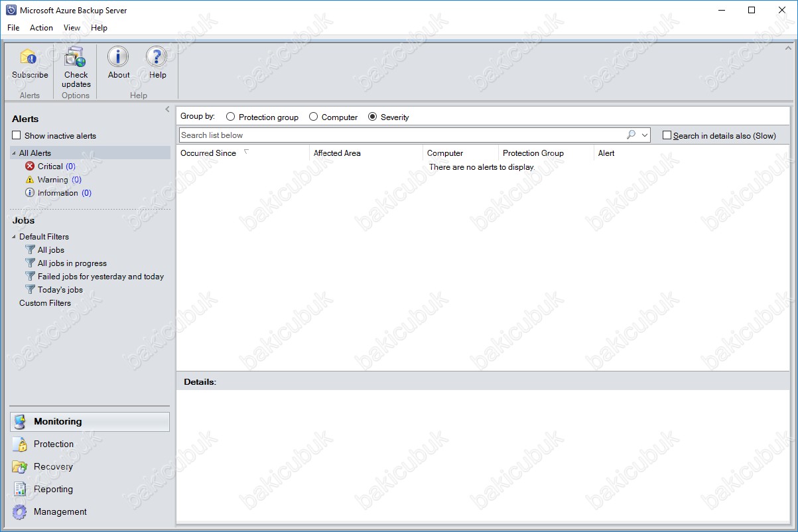
Task: Switch to Reporting workspace label
Action: coord(53,490)
